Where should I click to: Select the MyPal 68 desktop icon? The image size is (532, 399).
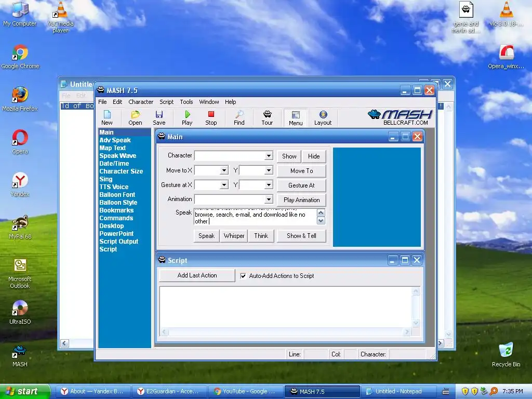[x=20, y=228]
